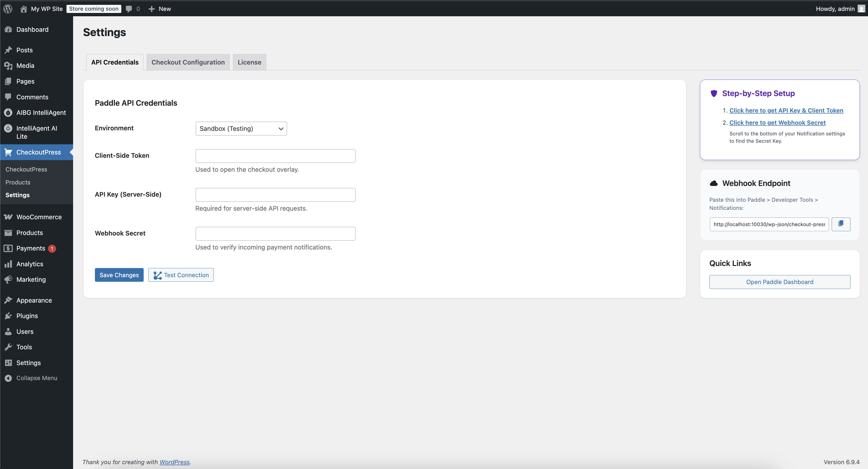Click the Test Connection button
The image size is (868, 469).
click(181, 275)
